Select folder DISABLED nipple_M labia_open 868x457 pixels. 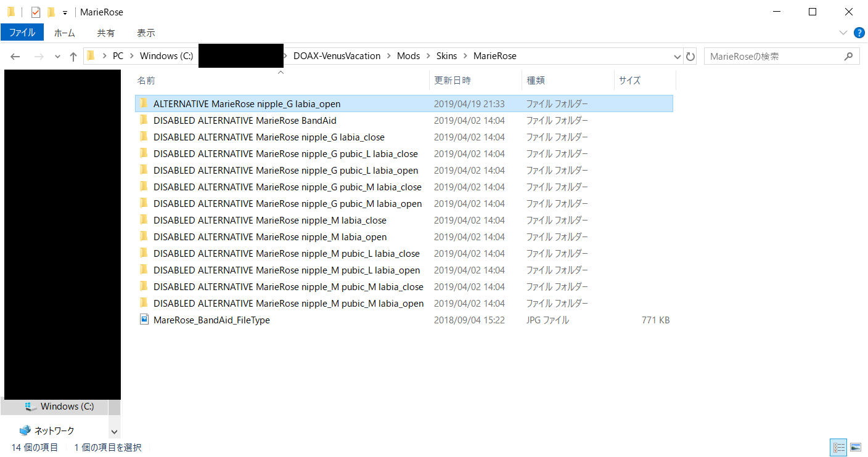tap(404, 237)
